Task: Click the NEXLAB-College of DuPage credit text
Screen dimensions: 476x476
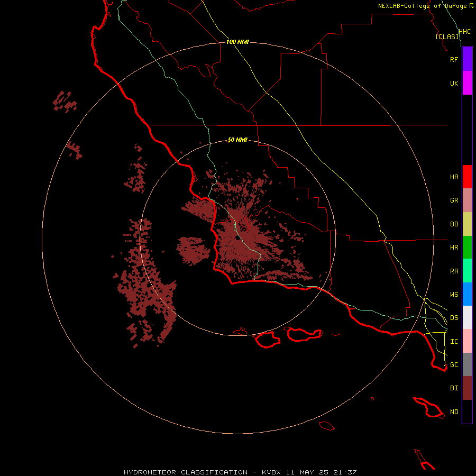Action: point(422,6)
